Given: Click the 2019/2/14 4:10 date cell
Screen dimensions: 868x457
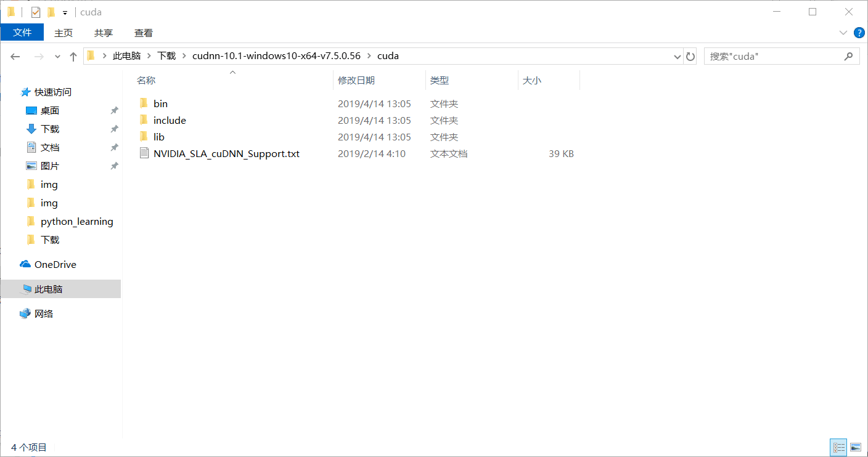Looking at the screenshot, I should pyautogui.click(x=372, y=153).
